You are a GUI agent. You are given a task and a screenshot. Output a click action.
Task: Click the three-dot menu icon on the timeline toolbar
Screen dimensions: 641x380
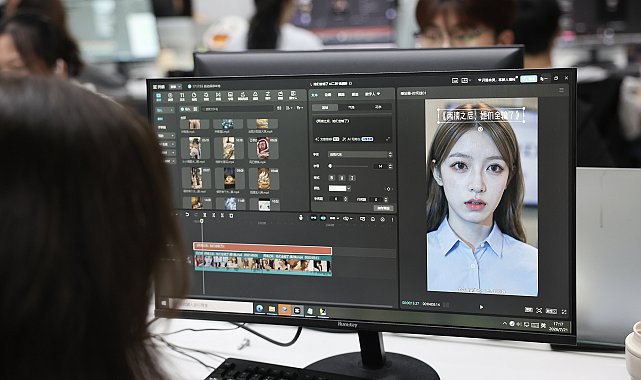pyautogui.click(x=392, y=219)
